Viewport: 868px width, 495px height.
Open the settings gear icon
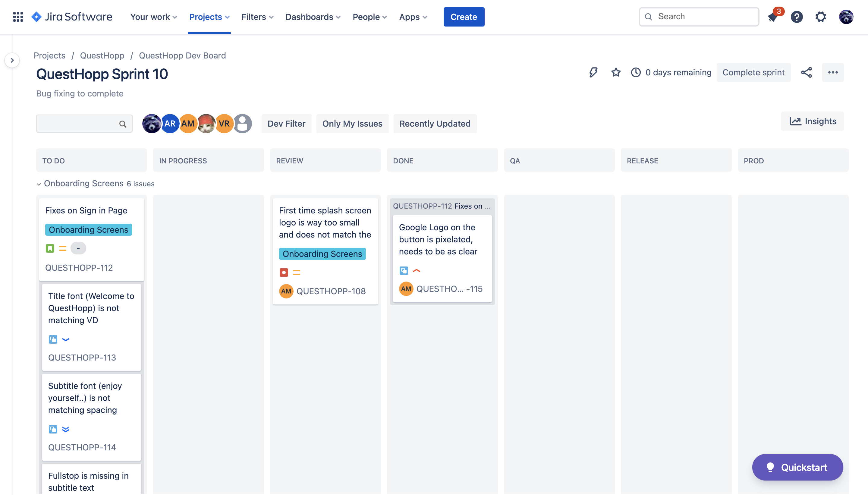(820, 17)
